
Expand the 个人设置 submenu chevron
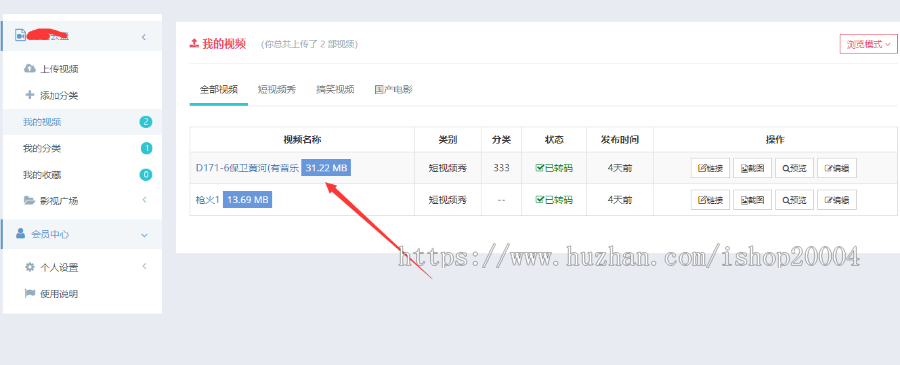click(x=145, y=266)
